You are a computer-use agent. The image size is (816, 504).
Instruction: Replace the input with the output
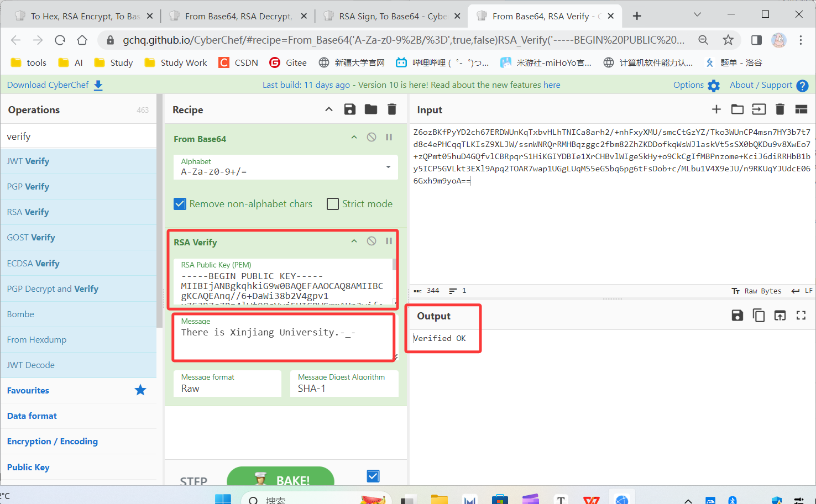tap(780, 316)
